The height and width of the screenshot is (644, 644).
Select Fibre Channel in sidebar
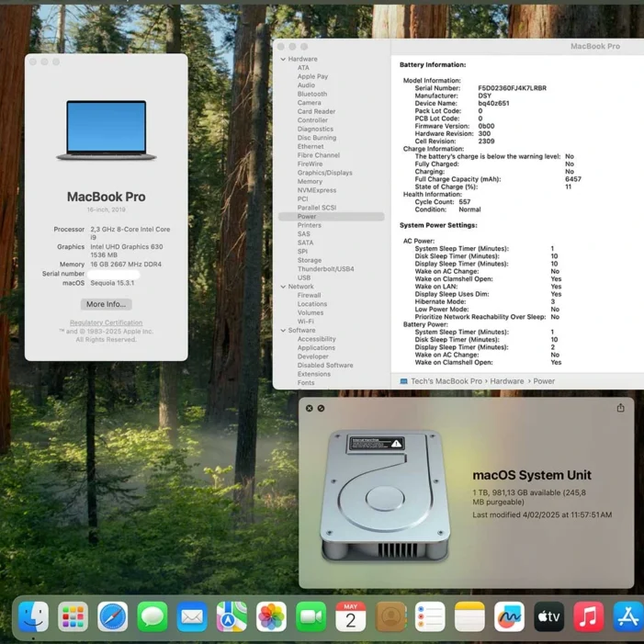(x=318, y=155)
